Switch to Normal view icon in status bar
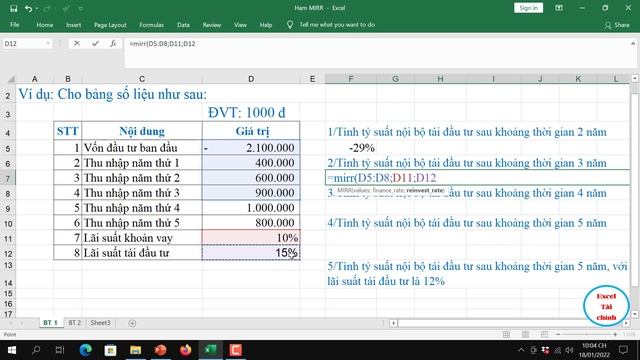The image size is (640, 360). tap(507, 335)
